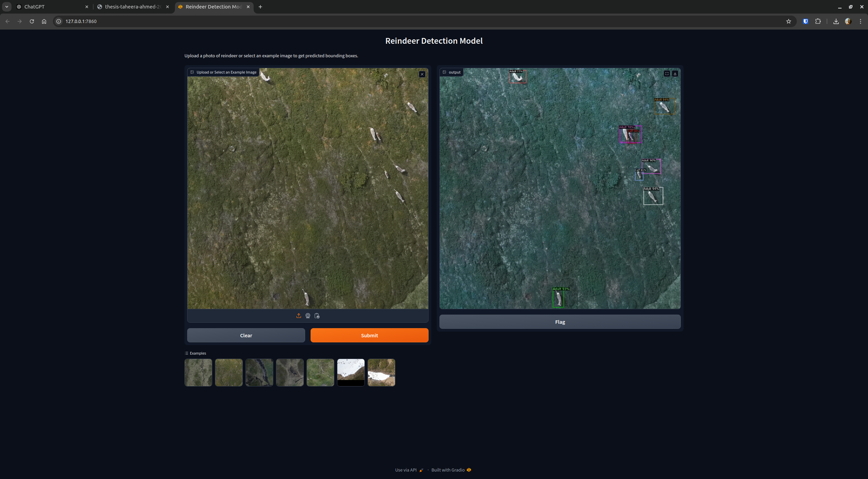Click the Flag button on output panel
This screenshot has height=479, width=868.
pos(559,322)
